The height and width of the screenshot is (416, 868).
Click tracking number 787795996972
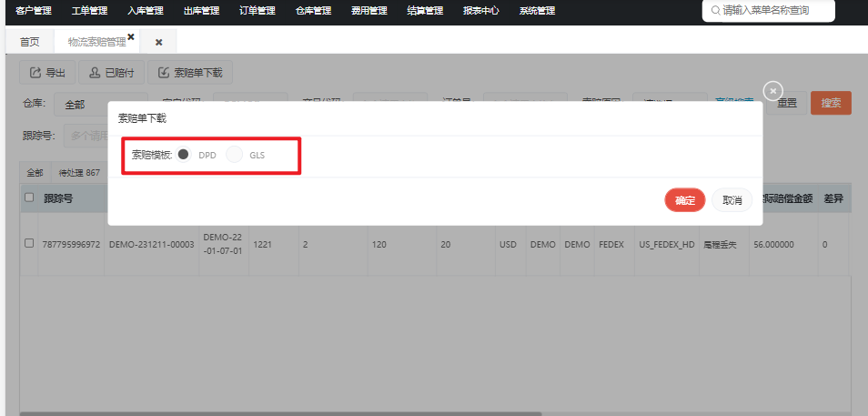tap(71, 244)
